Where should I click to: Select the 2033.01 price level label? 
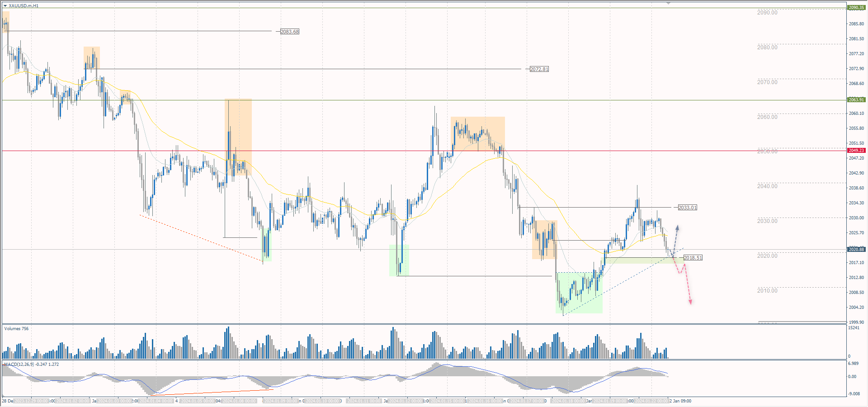(688, 208)
